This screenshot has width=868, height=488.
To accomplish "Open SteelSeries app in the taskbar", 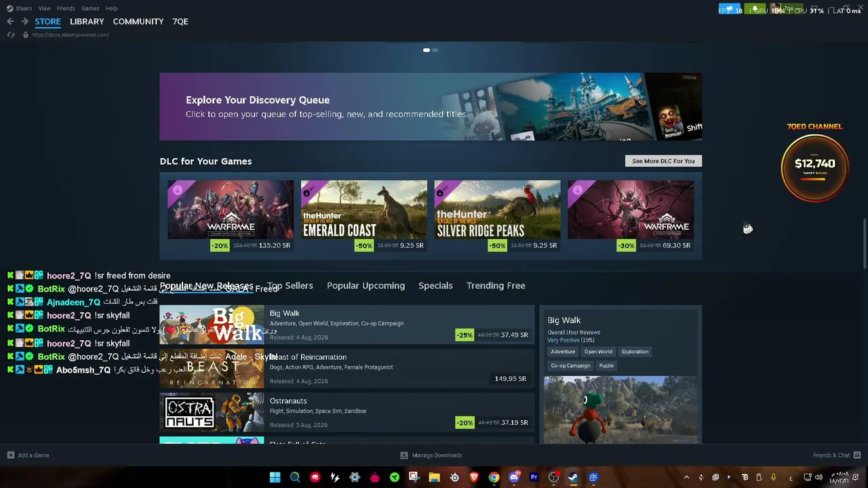I will click(x=454, y=477).
